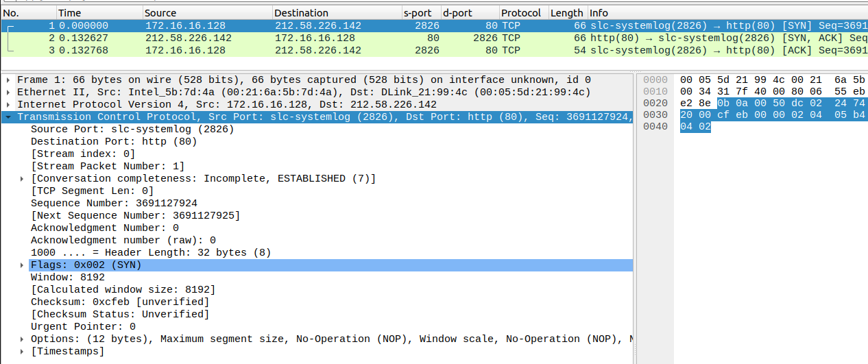Select packet number 3 (ACK) row
The height and width of the screenshot is (364, 868).
pos(343,50)
